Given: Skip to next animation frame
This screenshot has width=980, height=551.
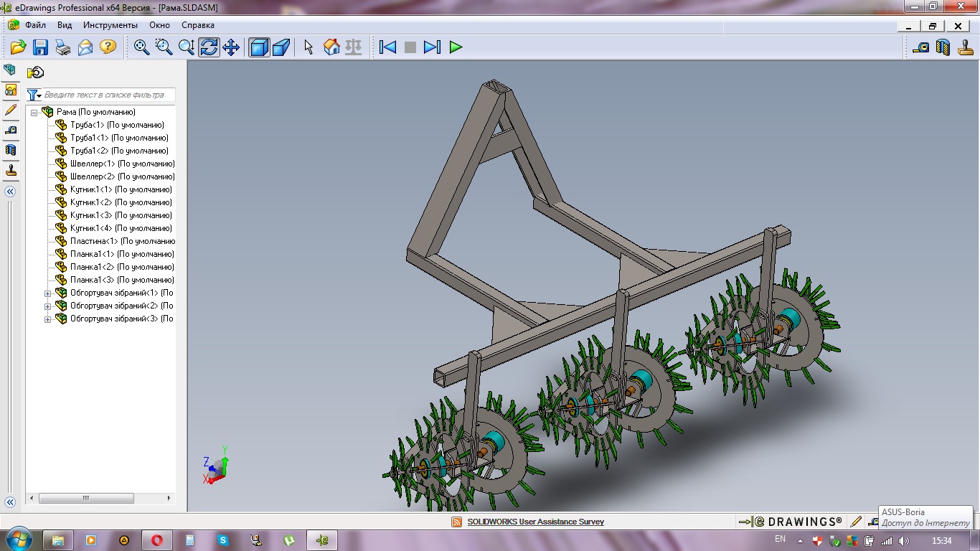Looking at the screenshot, I should (432, 47).
